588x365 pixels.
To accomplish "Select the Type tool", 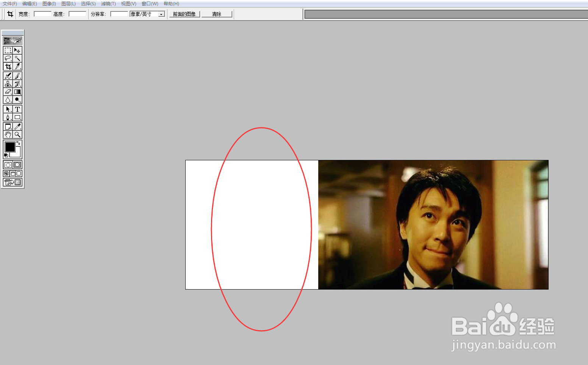I will point(17,109).
